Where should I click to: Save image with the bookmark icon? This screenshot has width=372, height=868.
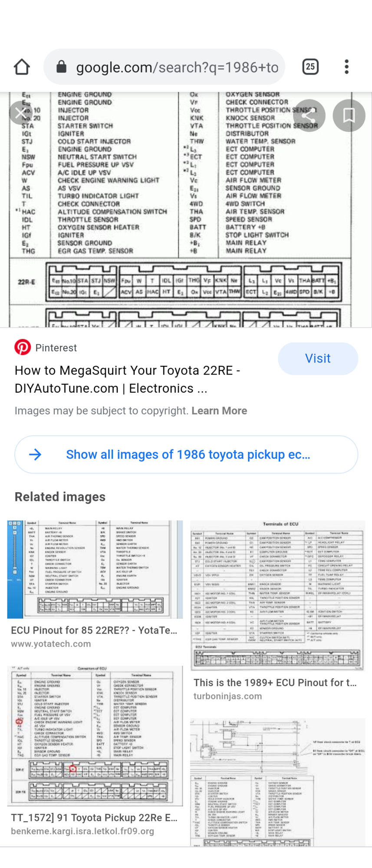349,115
